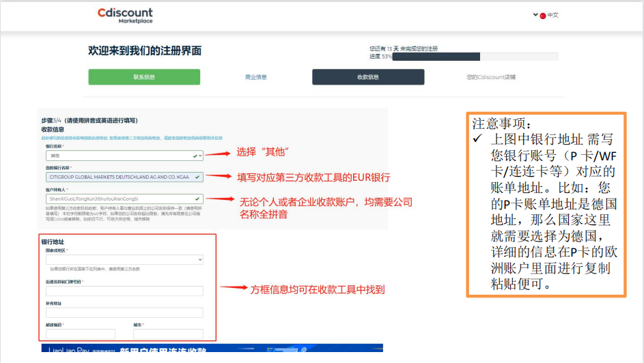Click the 账户持有人 account holder field
Screen dimensions: 644x363
pos(120,199)
